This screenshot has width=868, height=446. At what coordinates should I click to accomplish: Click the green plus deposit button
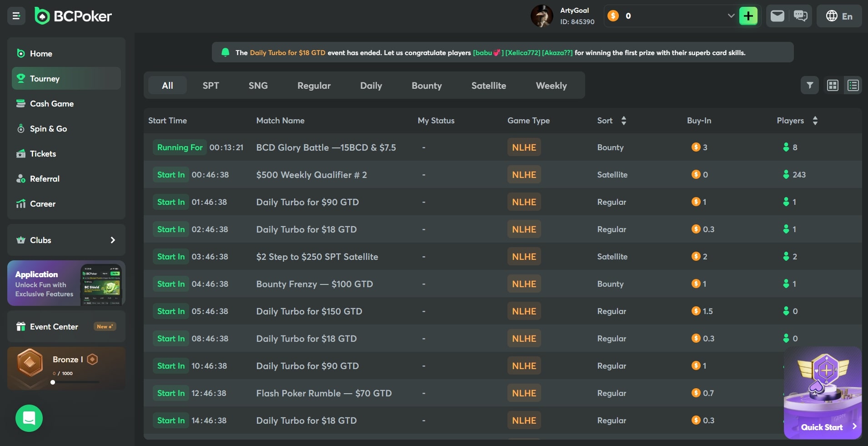[748, 16]
